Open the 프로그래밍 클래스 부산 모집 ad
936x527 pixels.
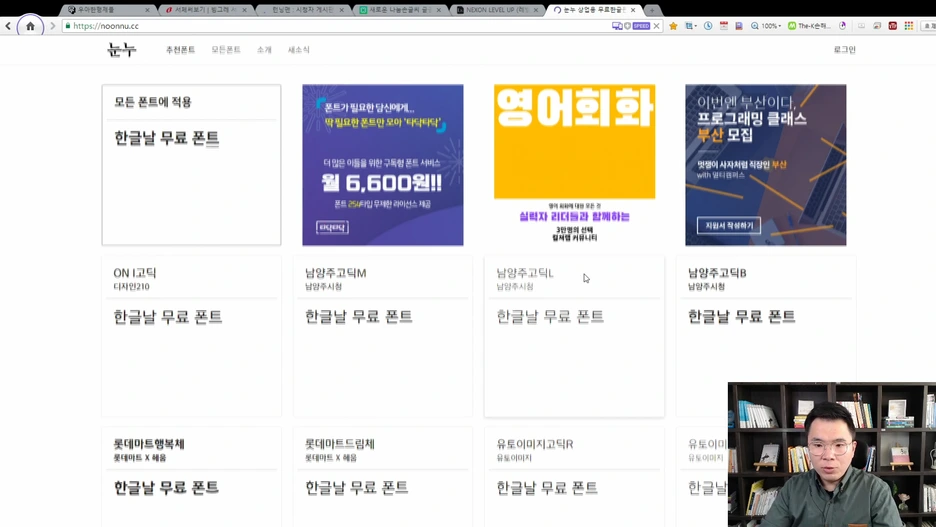click(766, 165)
